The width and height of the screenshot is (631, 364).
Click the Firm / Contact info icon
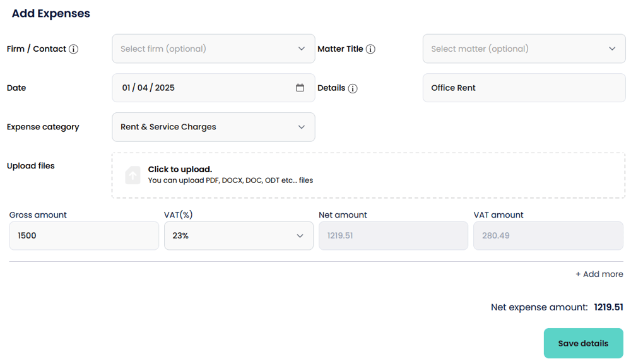pos(73,49)
